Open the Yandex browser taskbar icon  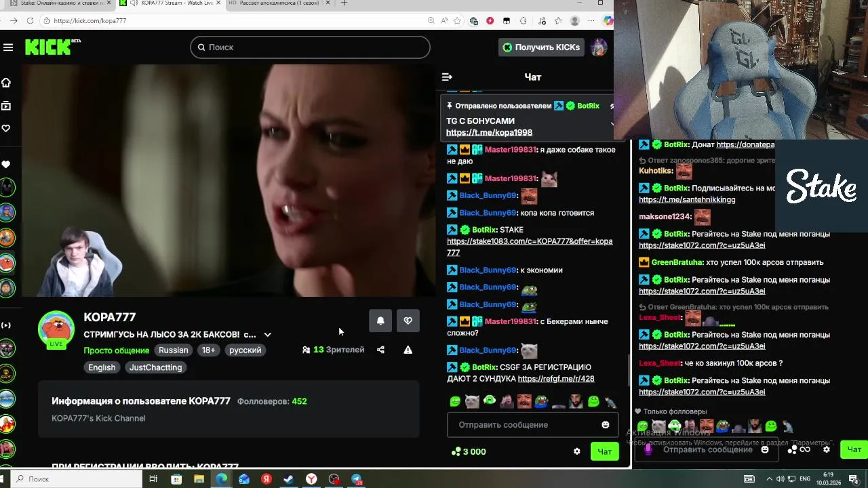point(311,479)
